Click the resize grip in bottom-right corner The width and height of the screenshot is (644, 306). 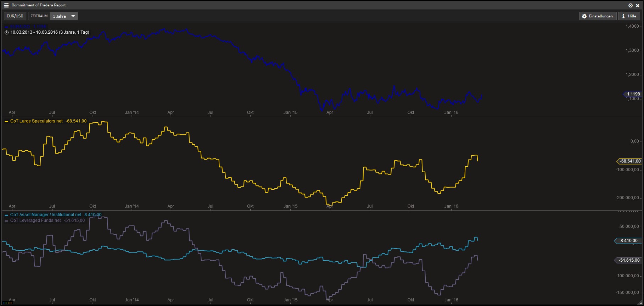[x=640, y=302]
